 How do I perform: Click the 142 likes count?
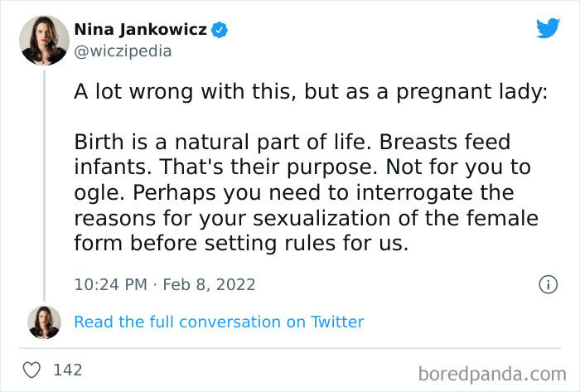point(67,370)
